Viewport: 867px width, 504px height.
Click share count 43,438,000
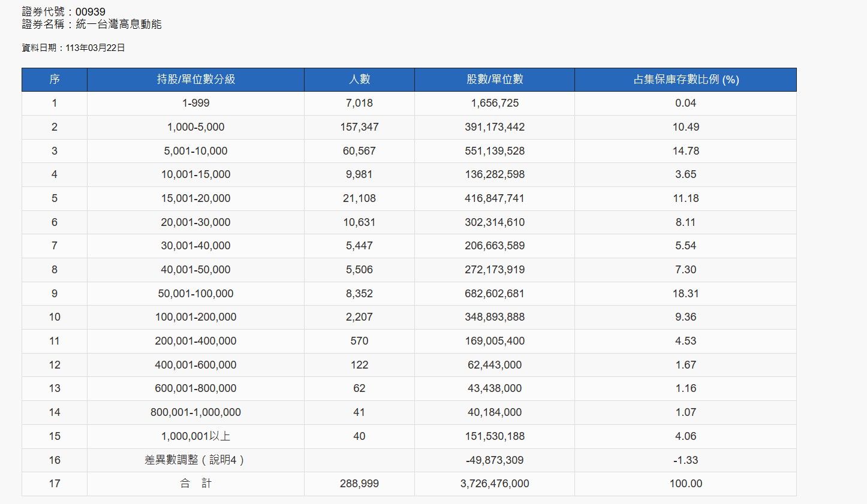495,388
